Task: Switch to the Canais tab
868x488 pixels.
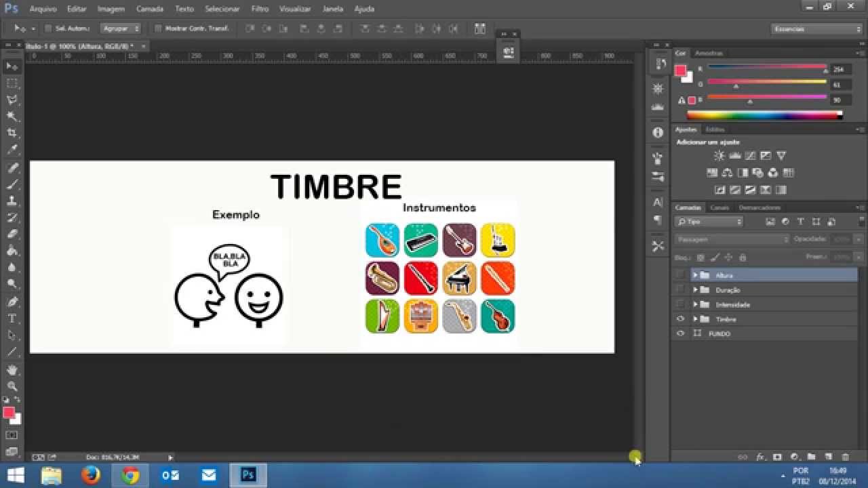Action: (719, 207)
